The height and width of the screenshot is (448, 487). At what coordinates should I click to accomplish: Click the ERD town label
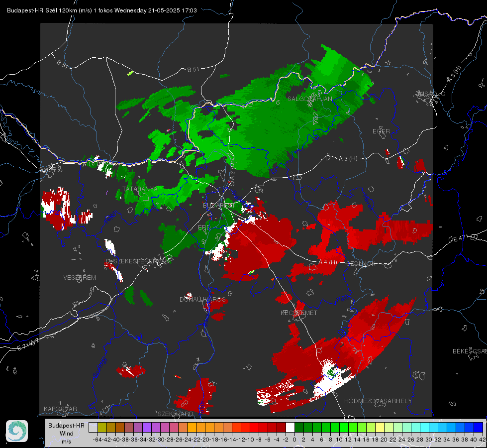[204, 227]
